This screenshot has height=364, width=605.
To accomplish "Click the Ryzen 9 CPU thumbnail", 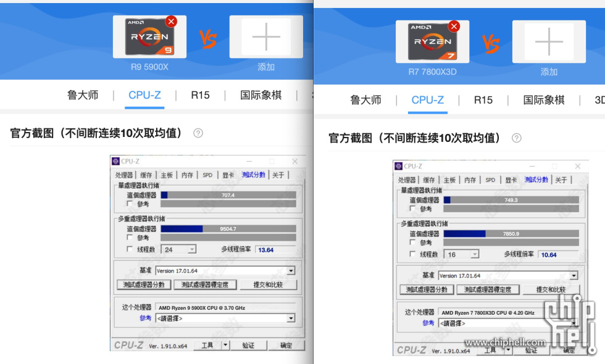I will [149, 36].
